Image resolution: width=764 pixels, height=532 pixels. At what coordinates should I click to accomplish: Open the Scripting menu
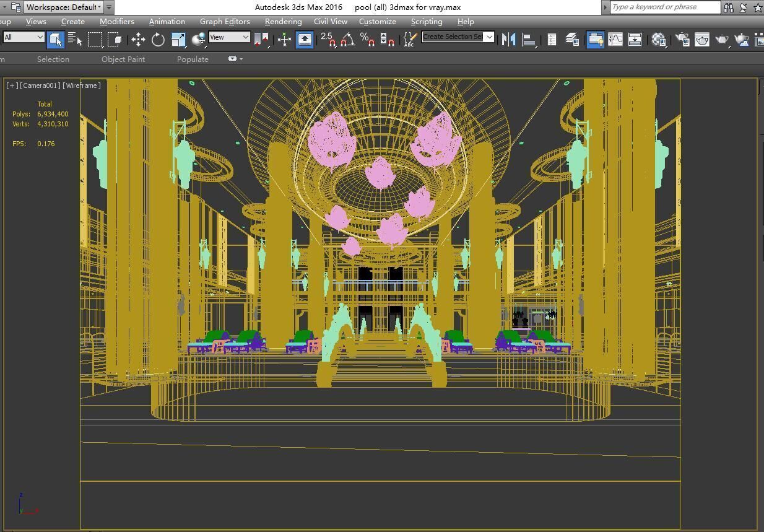coord(427,22)
